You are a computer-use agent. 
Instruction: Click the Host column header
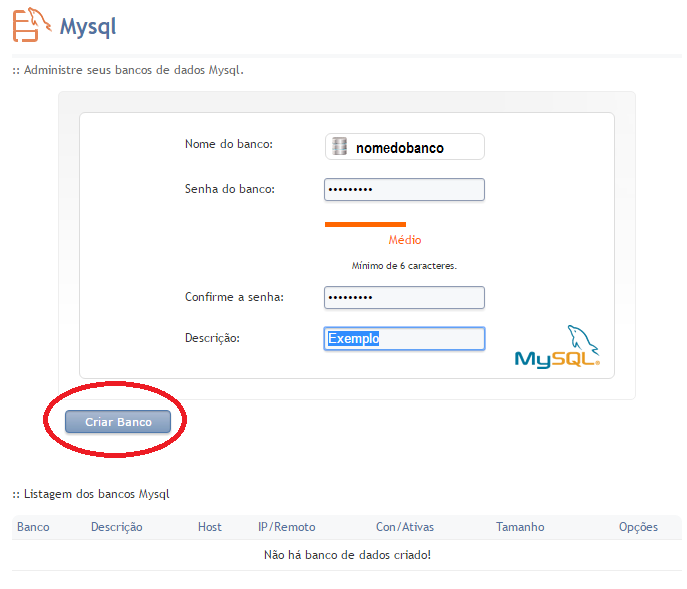(210, 527)
